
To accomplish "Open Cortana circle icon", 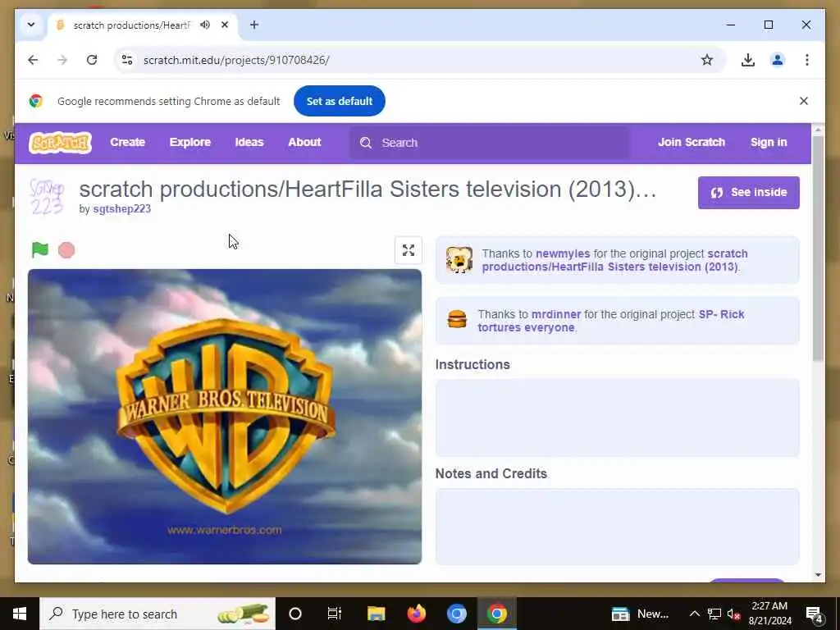I will (295, 614).
